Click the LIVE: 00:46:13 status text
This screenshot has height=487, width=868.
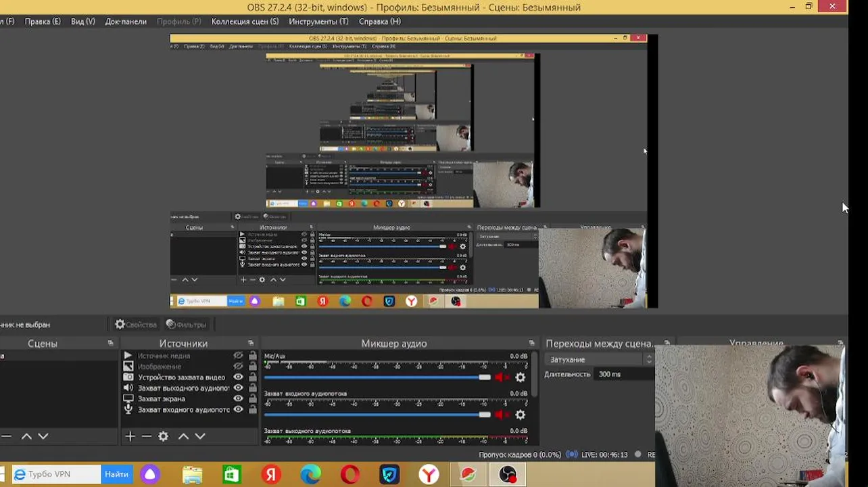603,455
